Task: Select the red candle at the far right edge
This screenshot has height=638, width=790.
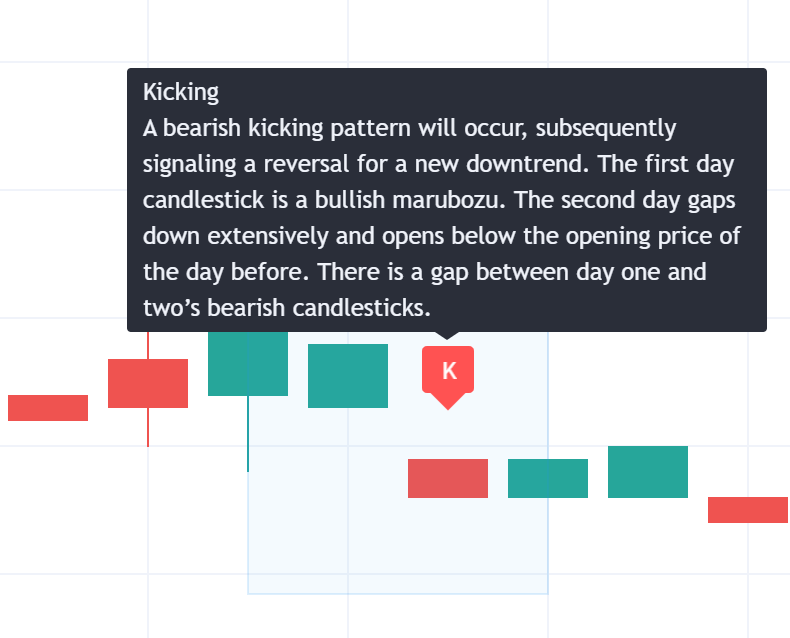Action: pyautogui.click(x=748, y=510)
